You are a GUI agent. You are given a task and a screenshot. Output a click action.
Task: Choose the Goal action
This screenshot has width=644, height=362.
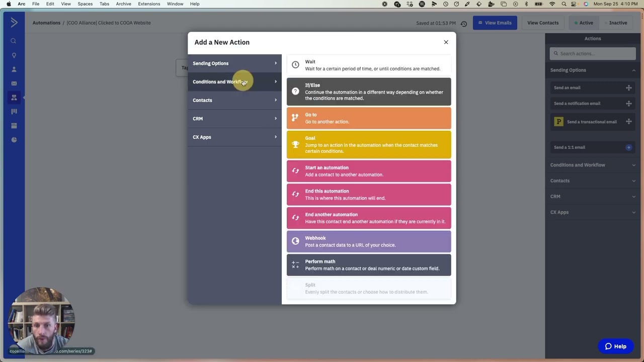tap(369, 144)
